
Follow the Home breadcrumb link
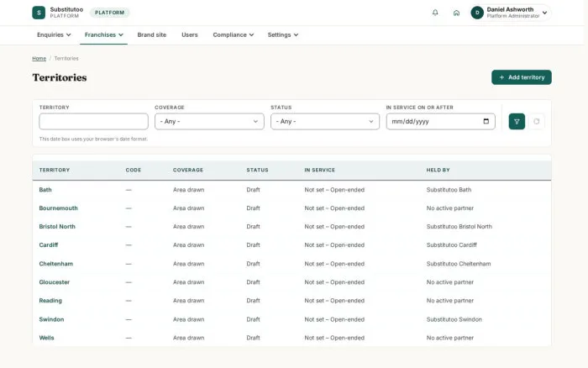pyautogui.click(x=39, y=59)
